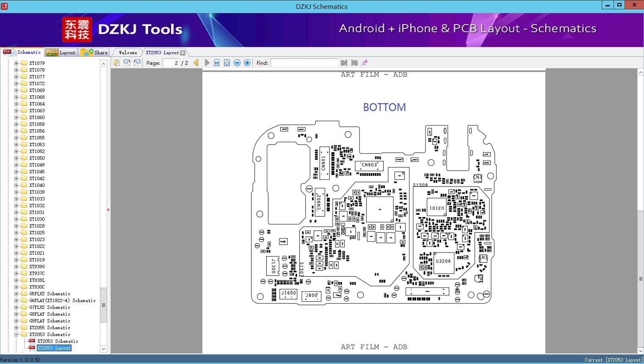Open the Share tab
The image size is (644, 364).
click(x=94, y=53)
